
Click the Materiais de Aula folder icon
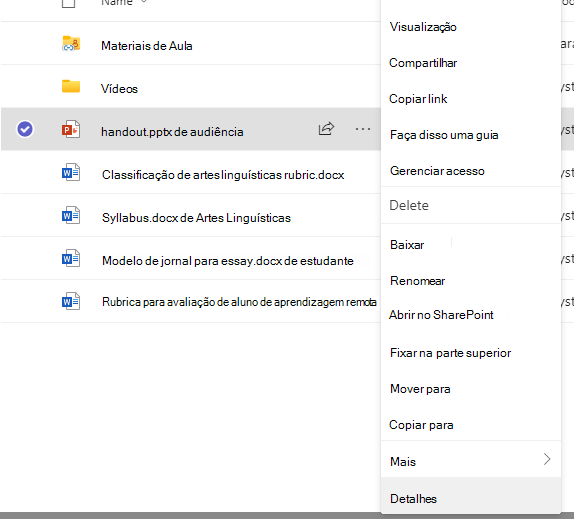point(71,44)
